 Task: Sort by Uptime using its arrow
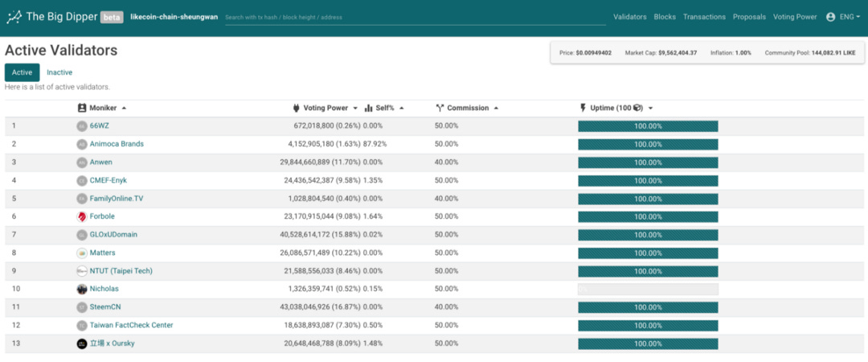(650, 108)
